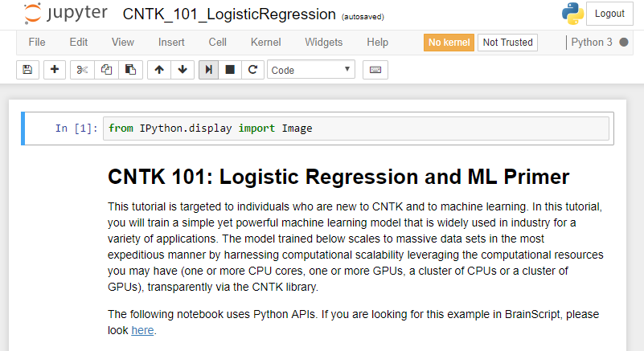Image resolution: width=644 pixels, height=351 pixels.
Task: Insert a new cell below
Action: click(55, 70)
